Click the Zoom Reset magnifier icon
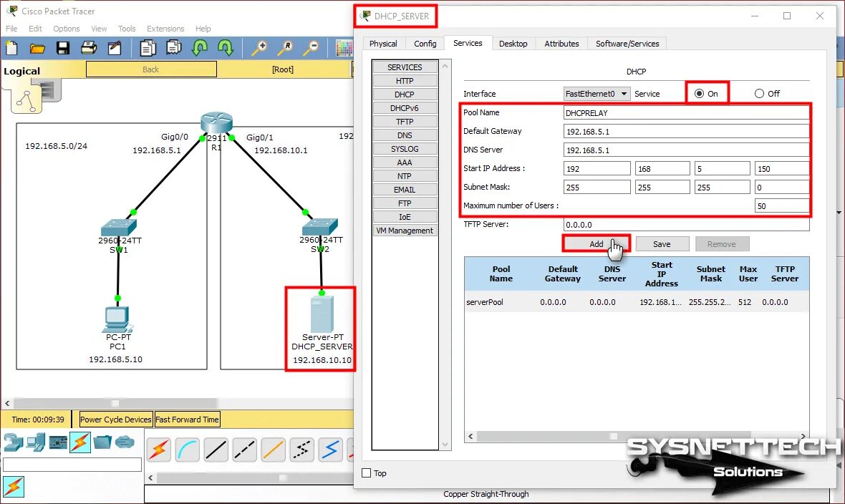The image size is (845, 504). (x=285, y=49)
